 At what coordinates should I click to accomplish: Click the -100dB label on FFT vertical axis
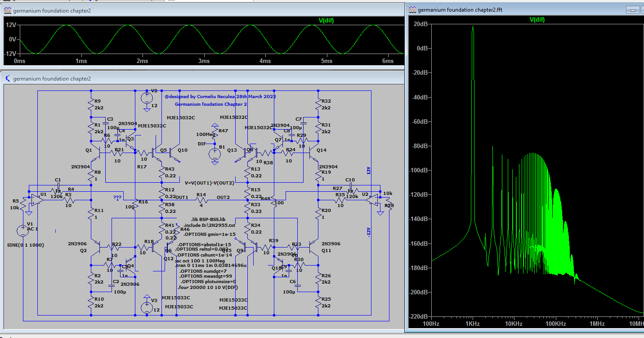pos(418,171)
